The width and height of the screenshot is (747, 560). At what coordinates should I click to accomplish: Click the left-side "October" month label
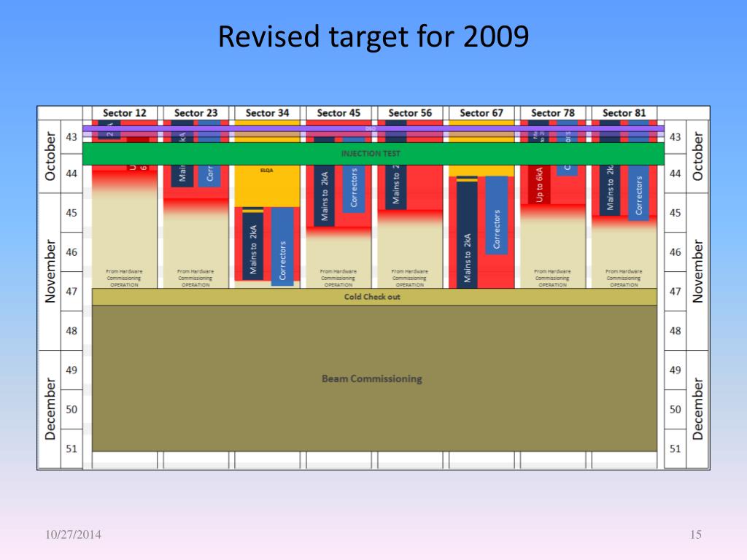[50, 156]
